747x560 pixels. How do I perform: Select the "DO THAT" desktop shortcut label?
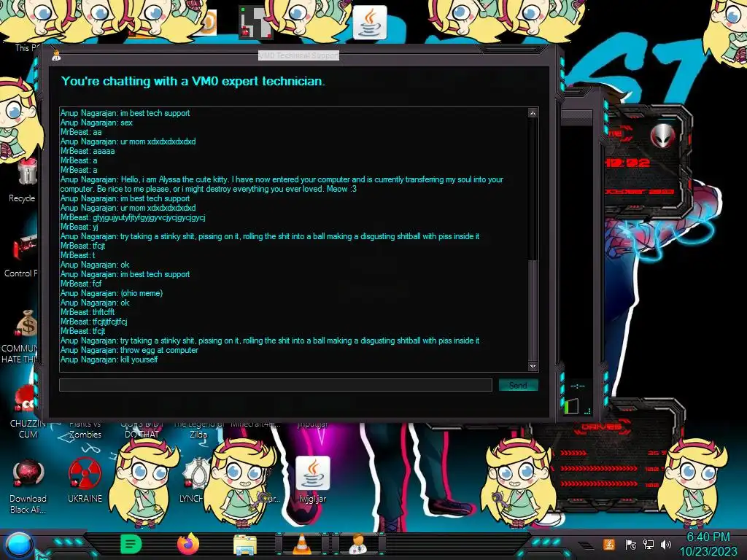(x=142, y=435)
